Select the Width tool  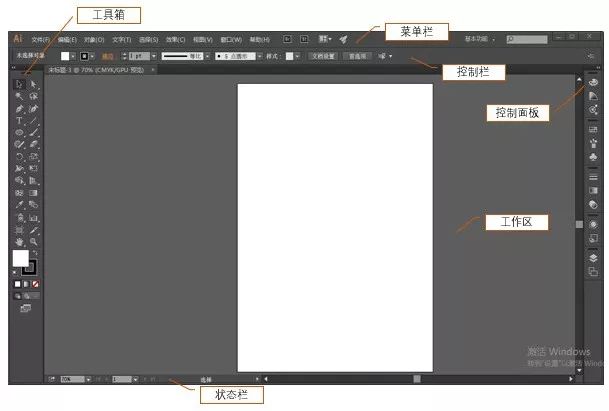[x=19, y=169]
